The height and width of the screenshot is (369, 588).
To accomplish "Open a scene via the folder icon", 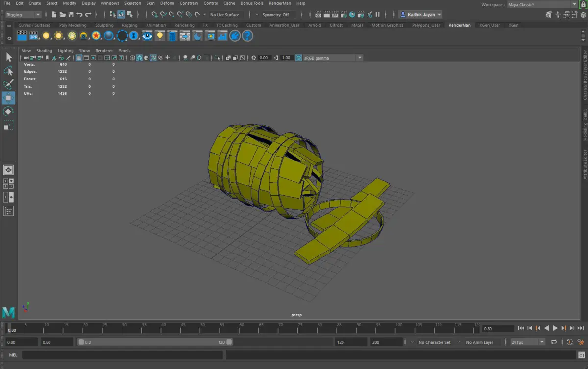I will pyautogui.click(x=62, y=15).
